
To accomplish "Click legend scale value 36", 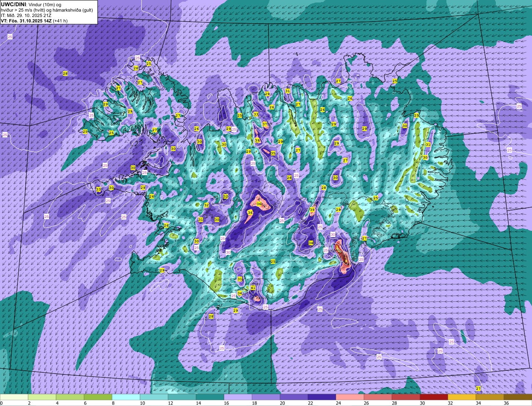I will click(506, 403).
